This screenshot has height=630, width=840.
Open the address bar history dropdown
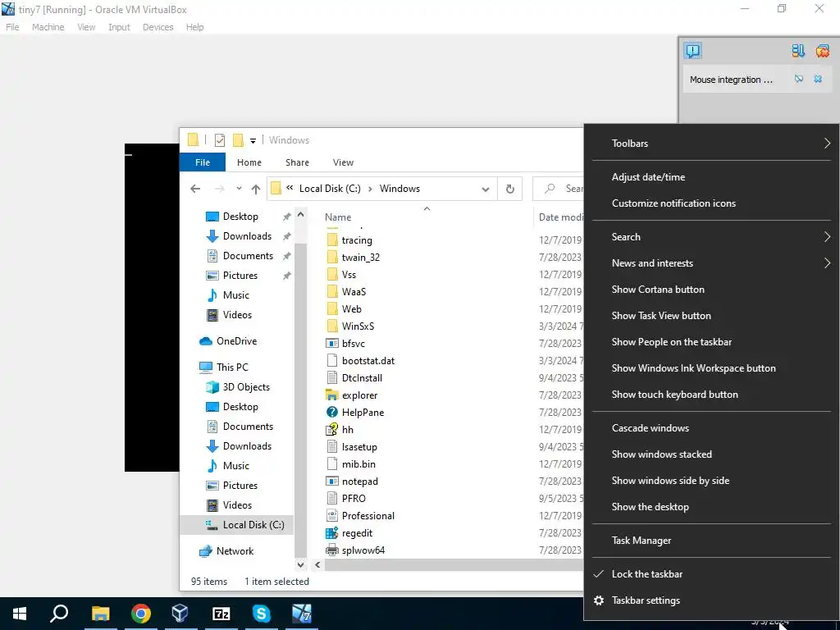click(x=486, y=189)
